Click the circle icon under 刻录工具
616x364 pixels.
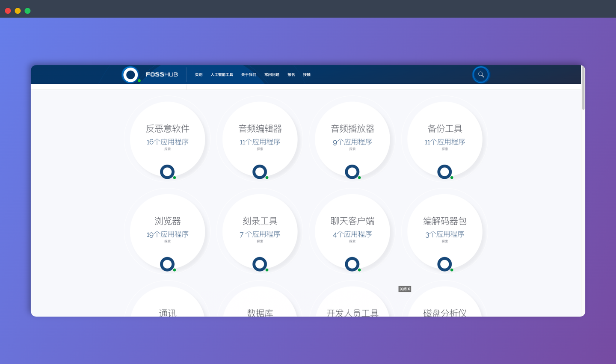click(x=260, y=264)
